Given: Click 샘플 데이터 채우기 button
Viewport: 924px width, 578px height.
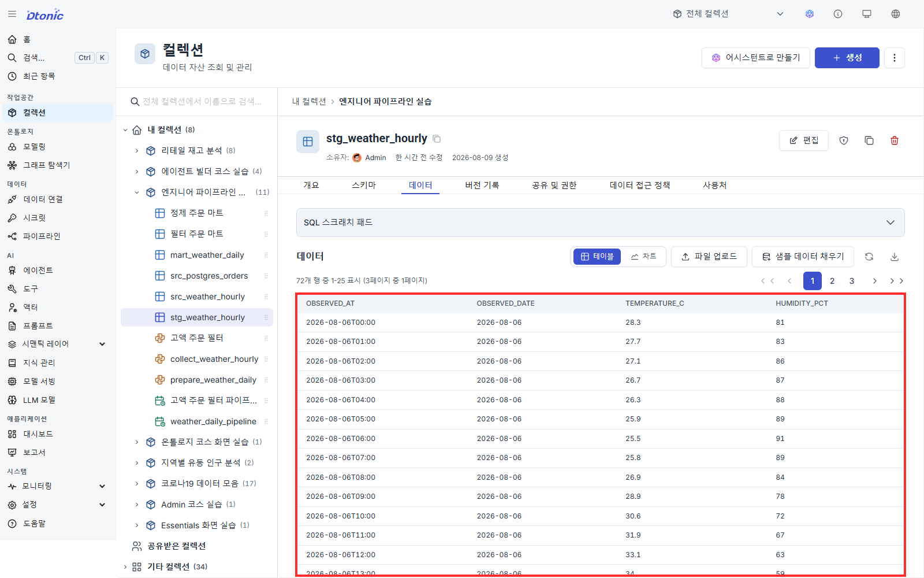Looking at the screenshot, I should pos(803,257).
